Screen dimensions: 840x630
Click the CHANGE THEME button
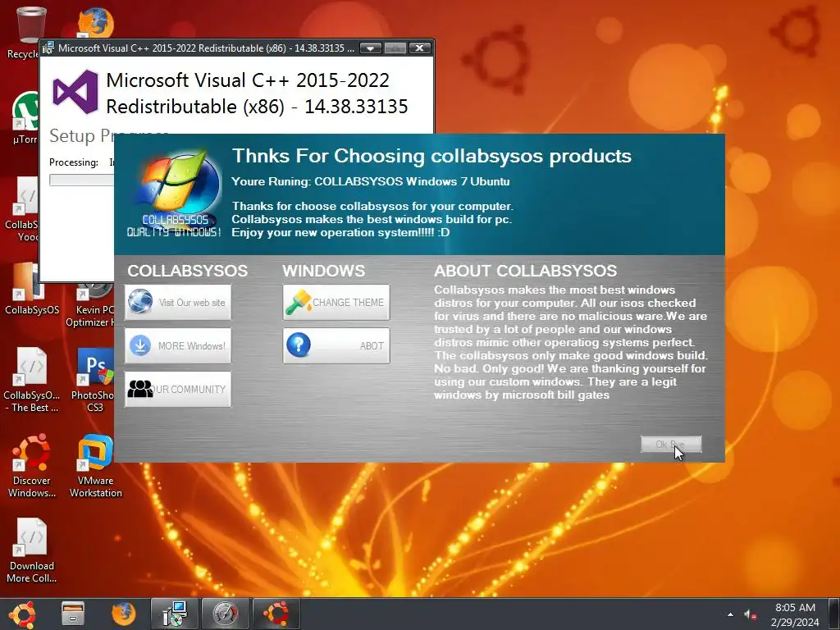[x=336, y=302]
